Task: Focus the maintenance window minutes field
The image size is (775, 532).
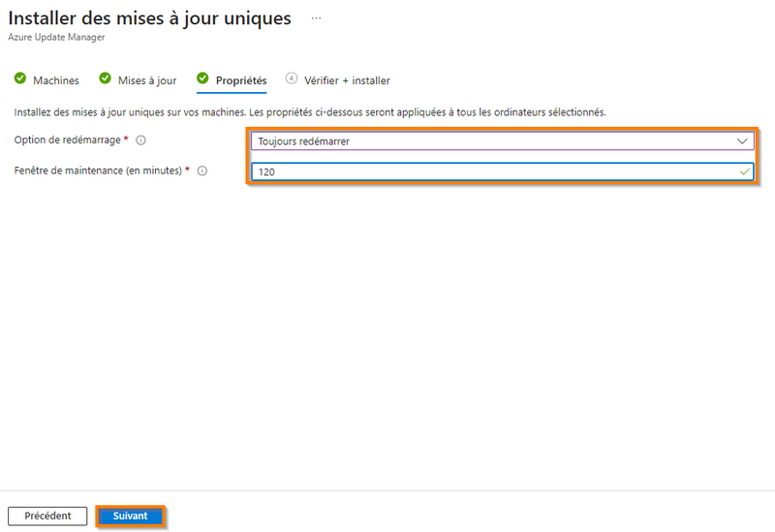Action: [484, 172]
